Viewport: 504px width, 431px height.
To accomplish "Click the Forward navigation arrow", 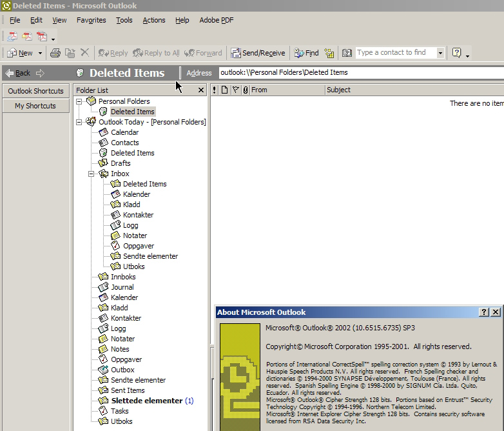I will tap(40, 73).
